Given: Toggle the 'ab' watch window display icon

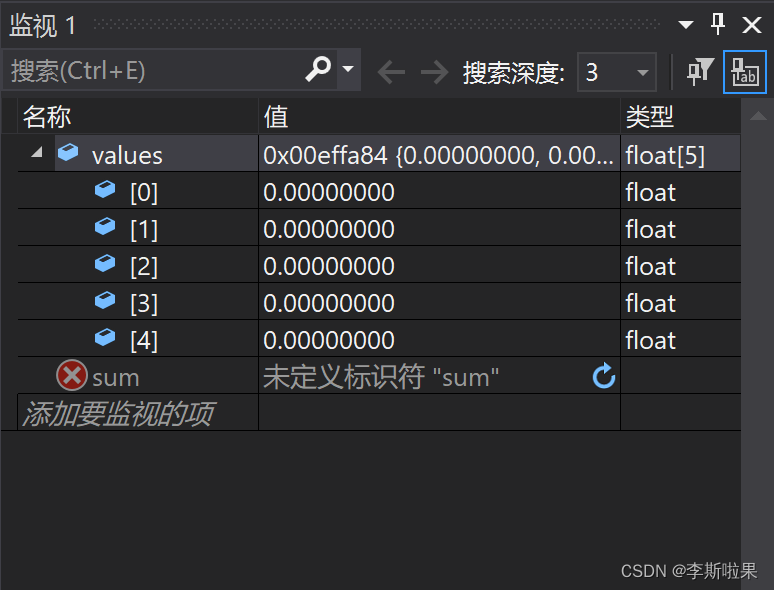Looking at the screenshot, I should click(745, 72).
